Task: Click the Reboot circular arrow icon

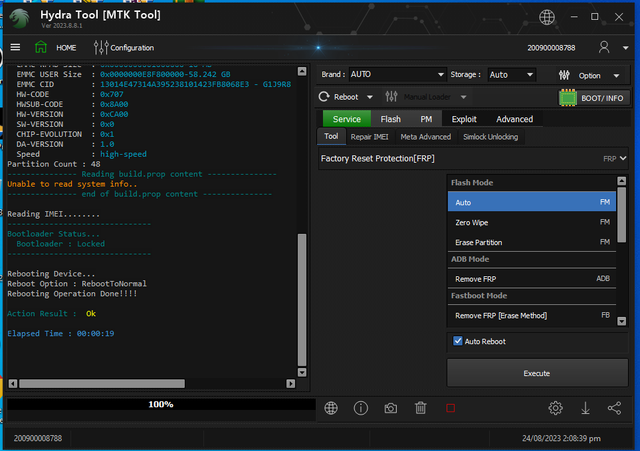Action: [324, 97]
